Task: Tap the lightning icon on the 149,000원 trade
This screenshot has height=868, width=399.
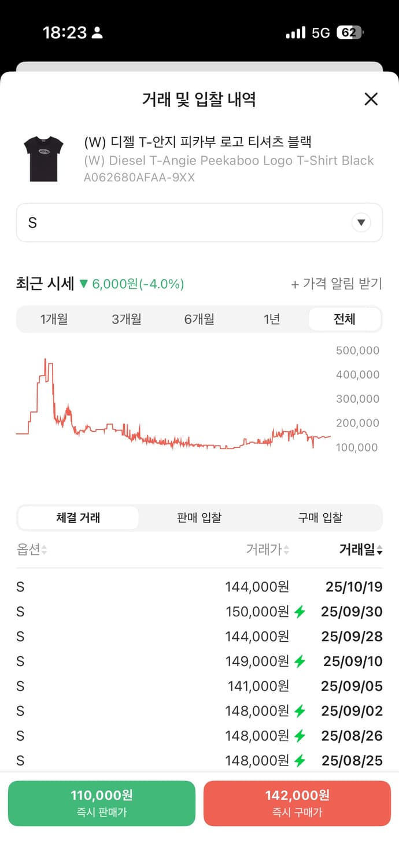Action: 301,661
